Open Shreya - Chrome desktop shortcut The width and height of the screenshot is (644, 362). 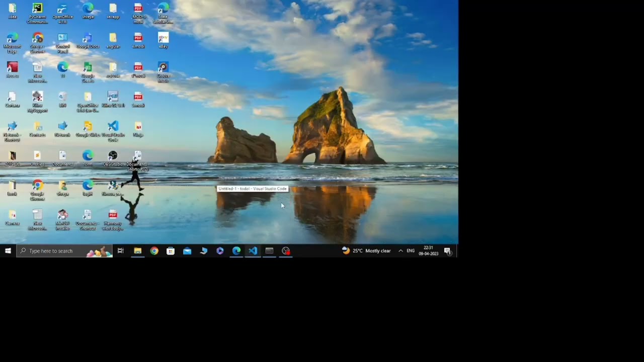pyautogui.click(x=37, y=43)
